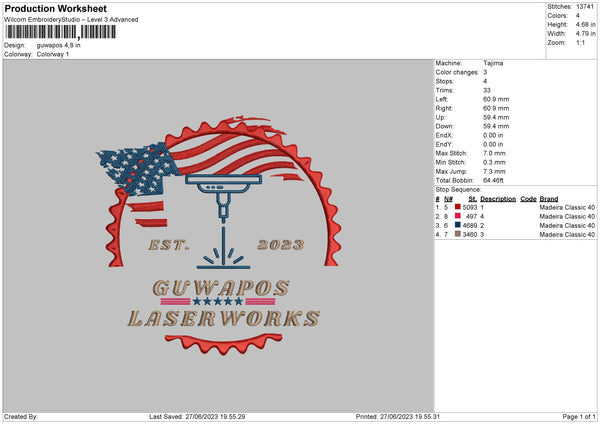The width and height of the screenshot is (600, 424).
Task: Click the 'LASERWORKS' lettering in the design
Action: pyautogui.click(x=223, y=318)
